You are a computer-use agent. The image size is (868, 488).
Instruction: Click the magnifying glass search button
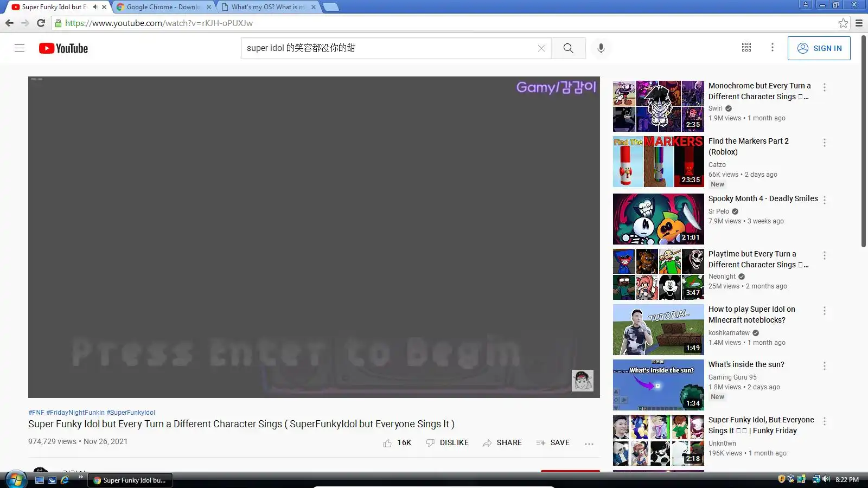pos(568,48)
